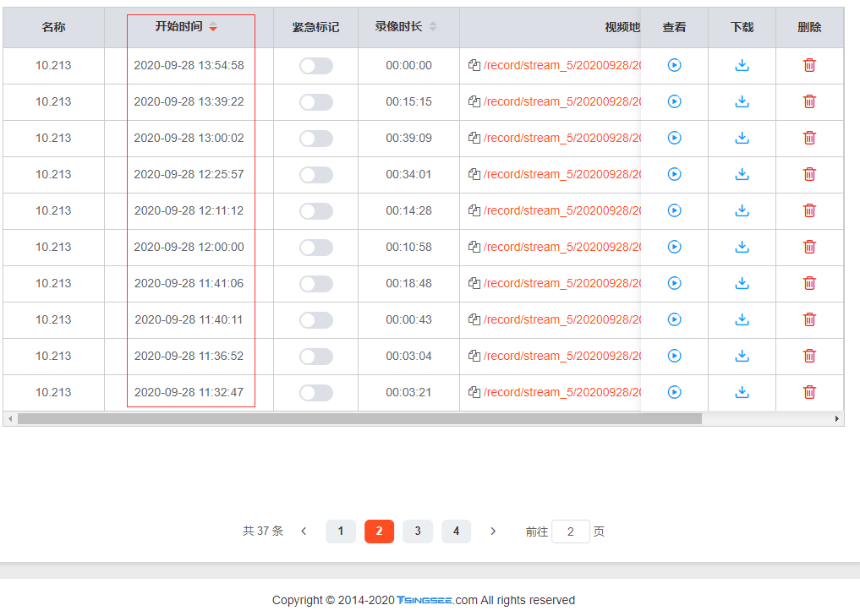Viewport: 860px width, 616px height.
Task: Copy video path of 13:39:22 recording
Action: (x=474, y=101)
